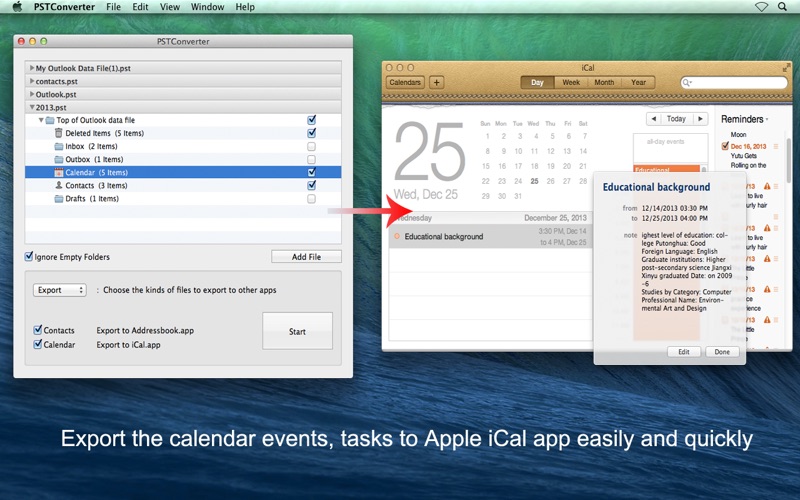Screen dimensions: 800x500
Task: Click the Today button in iCal
Action: point(677,119)
